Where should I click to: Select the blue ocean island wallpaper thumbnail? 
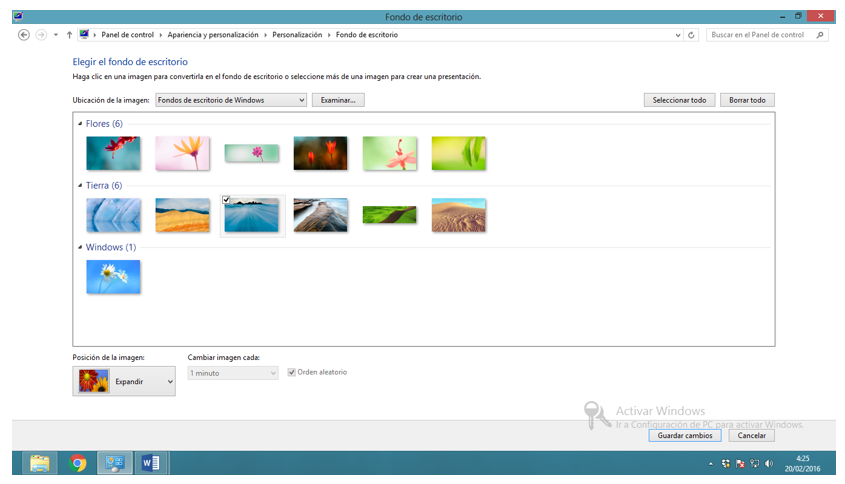point(251,217)
